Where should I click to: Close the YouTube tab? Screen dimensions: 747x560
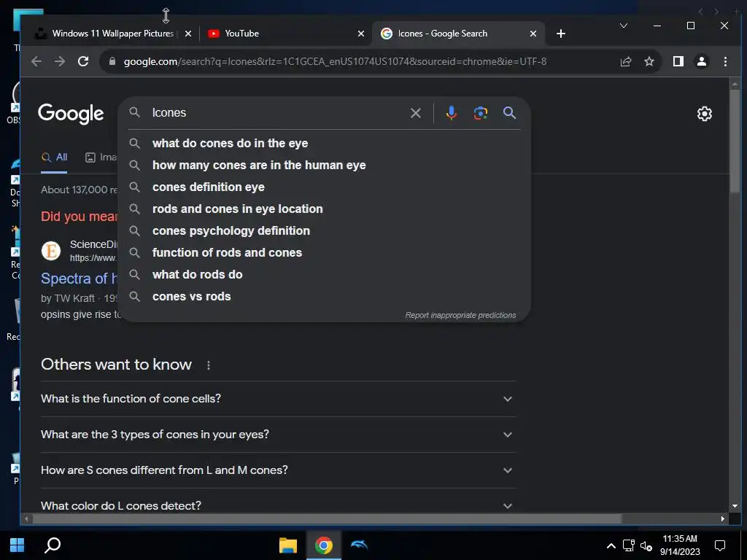coord(360,34)
